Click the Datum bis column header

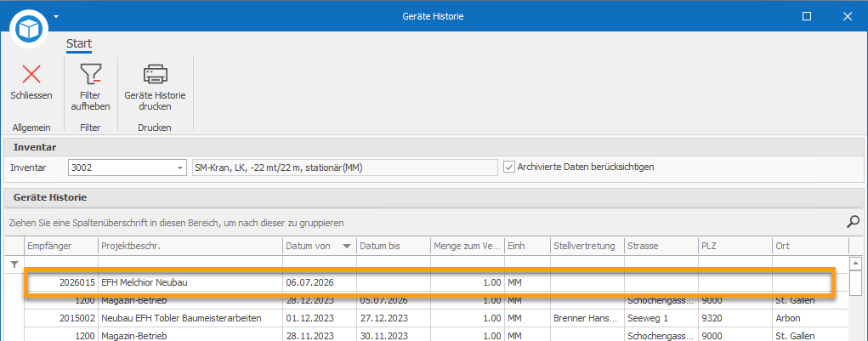[x=393, y=246]
